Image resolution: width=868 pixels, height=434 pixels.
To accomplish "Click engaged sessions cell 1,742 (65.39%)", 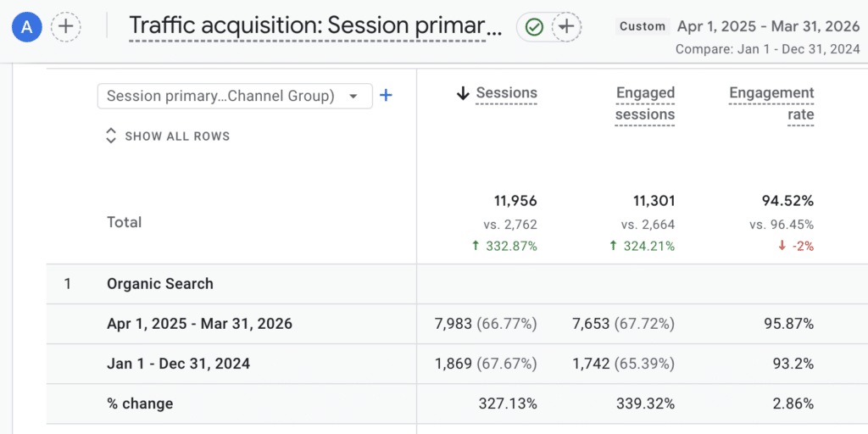I will (x=624, y=364).
